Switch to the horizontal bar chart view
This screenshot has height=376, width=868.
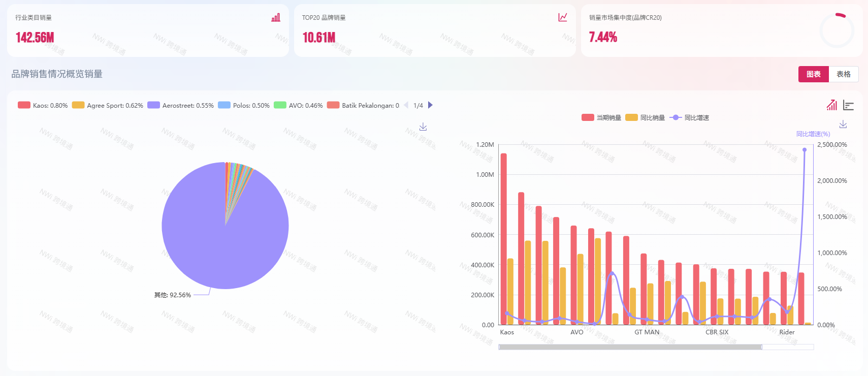tap(848, 105)
